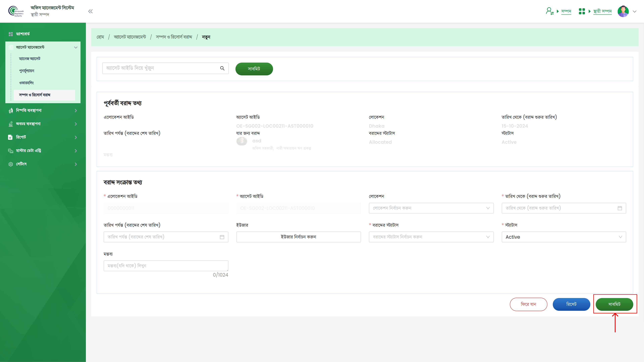Click the Active value in previous info
This screenshot has width=644, height=362.
pos(509,142)
